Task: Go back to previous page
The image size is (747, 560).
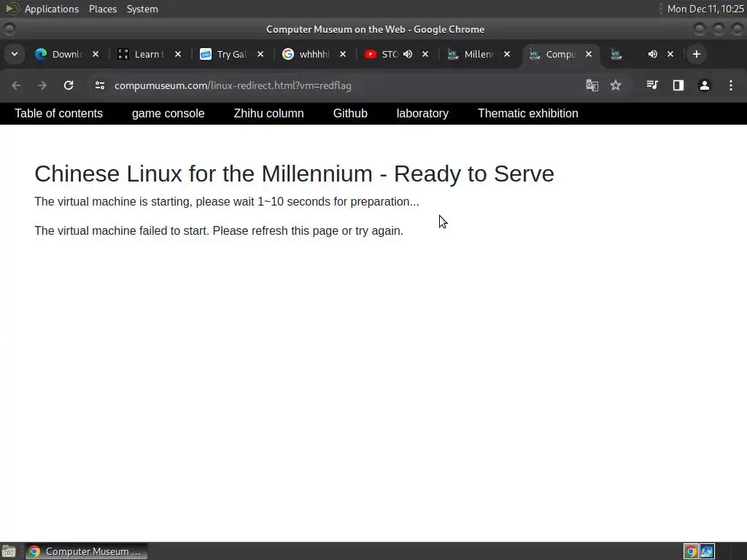Action: click(x=16, y=85)
